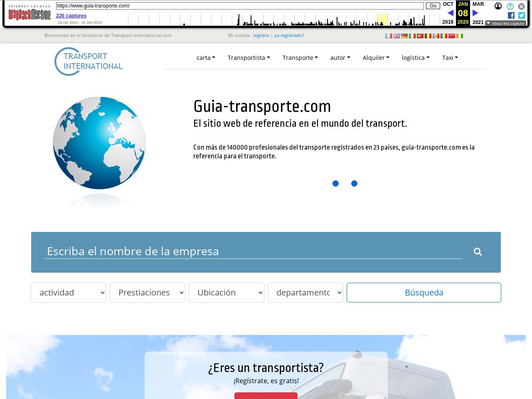Focus the company name search field

(253, 251)
